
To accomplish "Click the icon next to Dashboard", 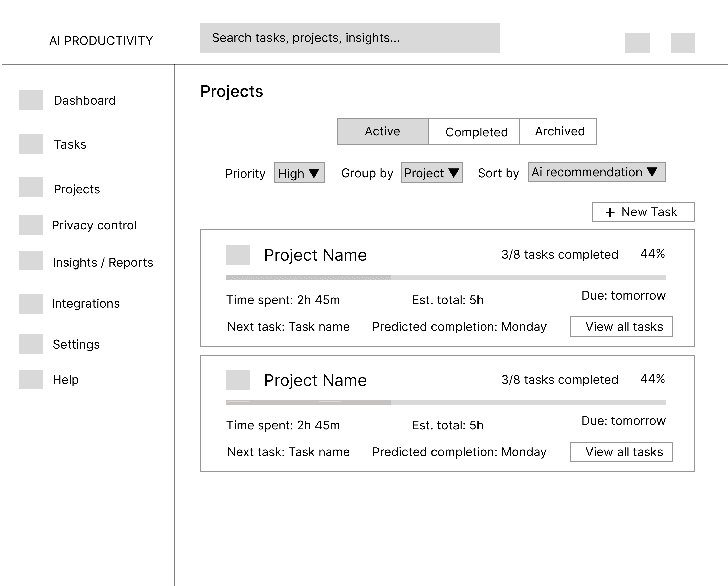I will (31, 100).
